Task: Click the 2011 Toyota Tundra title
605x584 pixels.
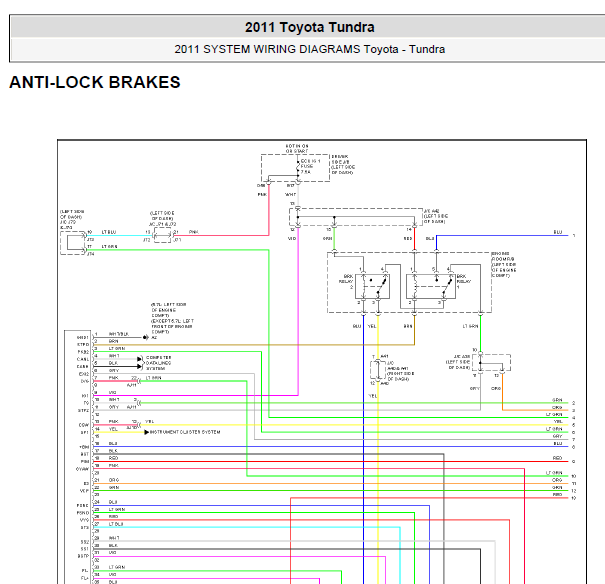Action: click(x=309, y=27)
